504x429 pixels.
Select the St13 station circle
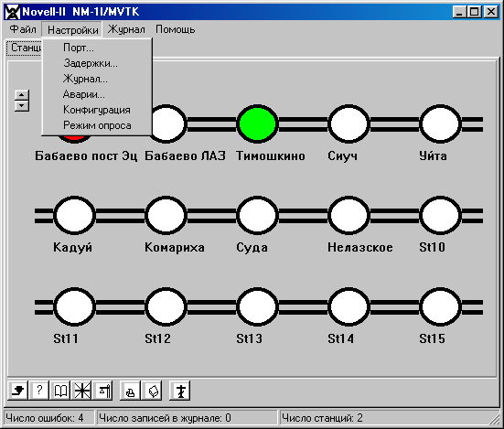coord(257,307)
